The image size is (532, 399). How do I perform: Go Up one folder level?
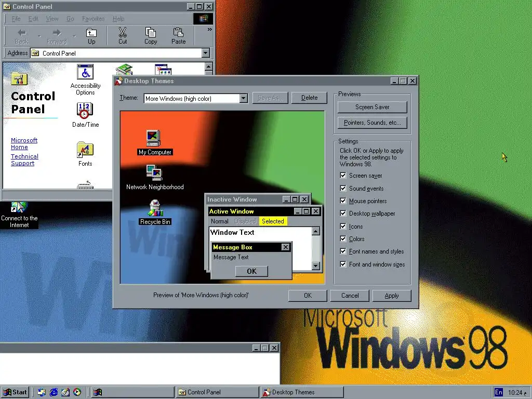(x=91, y=36)
